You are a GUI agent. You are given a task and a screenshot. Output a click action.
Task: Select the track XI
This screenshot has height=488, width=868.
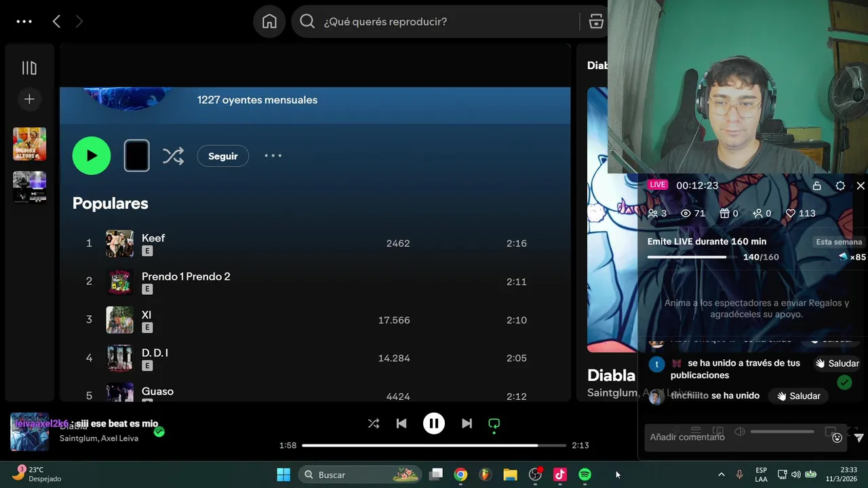[x=146, y=314]
